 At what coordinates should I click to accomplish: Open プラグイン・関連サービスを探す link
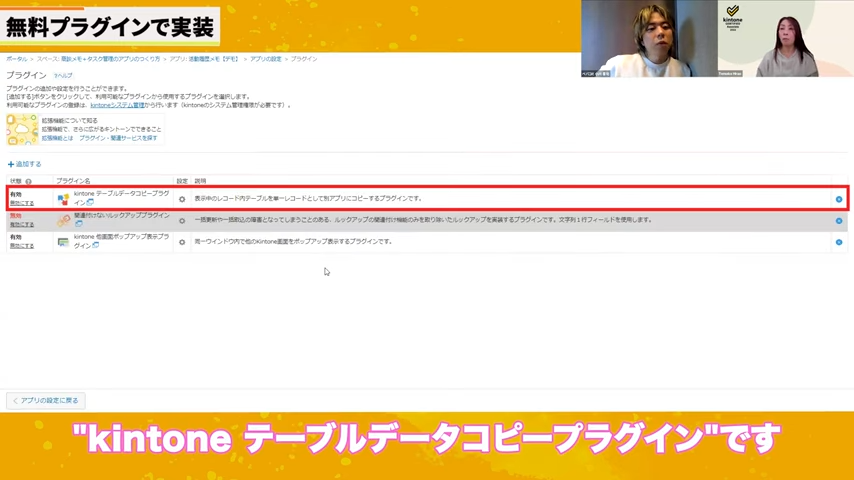pyautogui.click(x=118, y=138)
